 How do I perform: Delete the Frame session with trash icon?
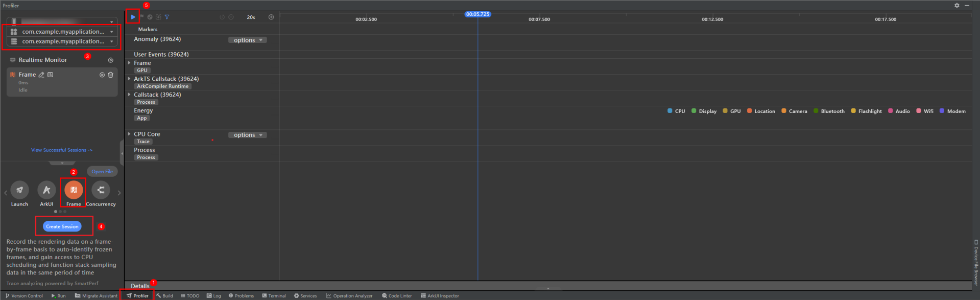tap(110, 75)
